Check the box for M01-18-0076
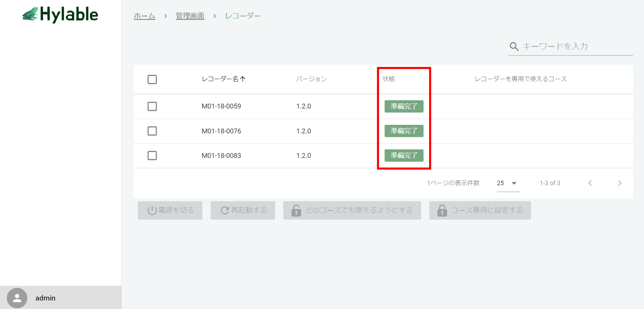644x309 pixels. (x=152, y=131)
